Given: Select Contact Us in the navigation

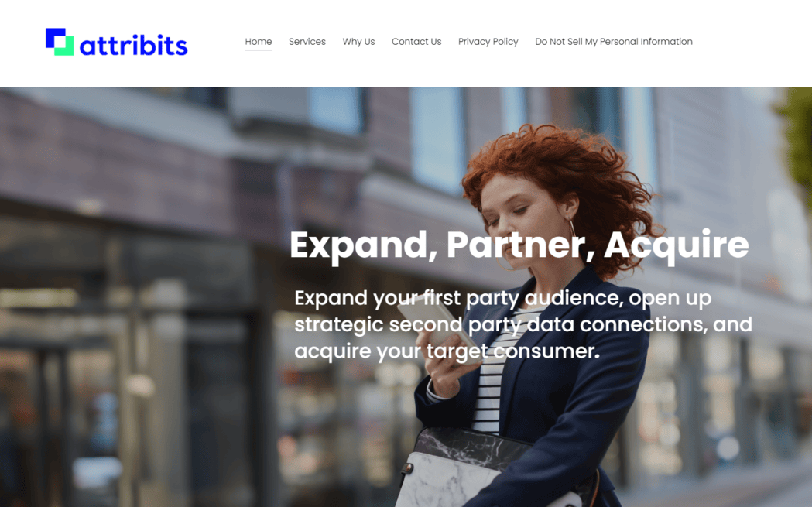Looking at the screenshot, I should tap(416, 42).
